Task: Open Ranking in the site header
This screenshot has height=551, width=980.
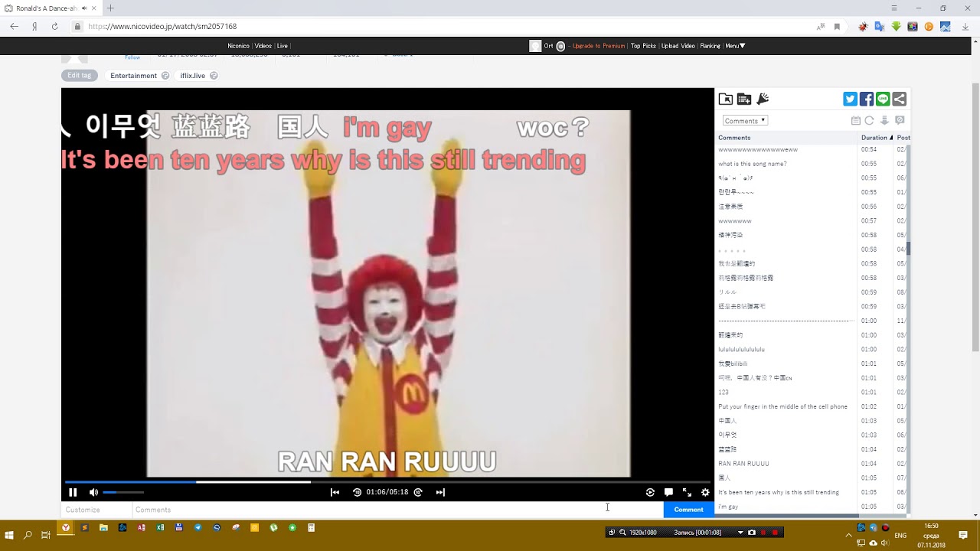Action: [x=710, y=46]
